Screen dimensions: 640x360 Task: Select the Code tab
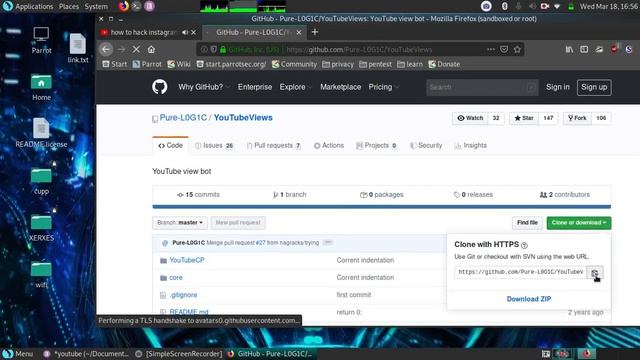point(171,146)
